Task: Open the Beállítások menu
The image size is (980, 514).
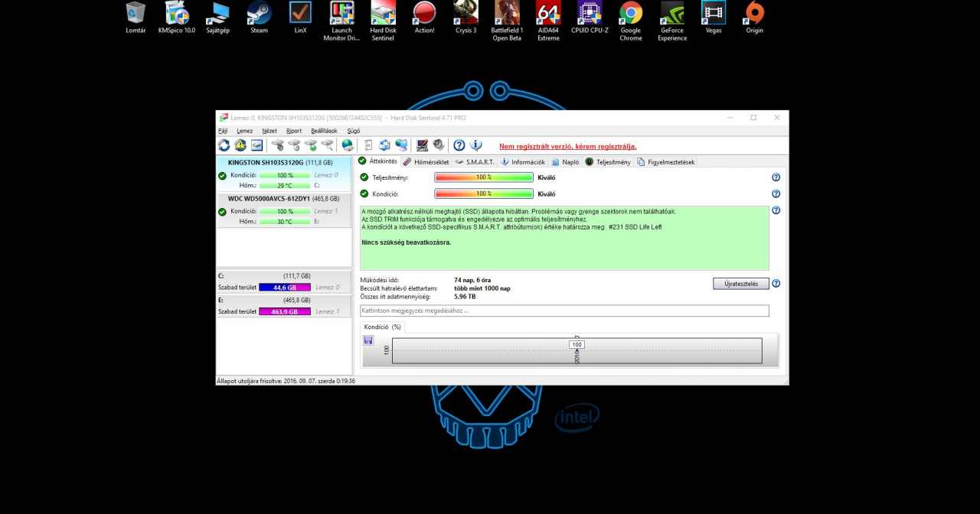Action: [x=324, y=131]
